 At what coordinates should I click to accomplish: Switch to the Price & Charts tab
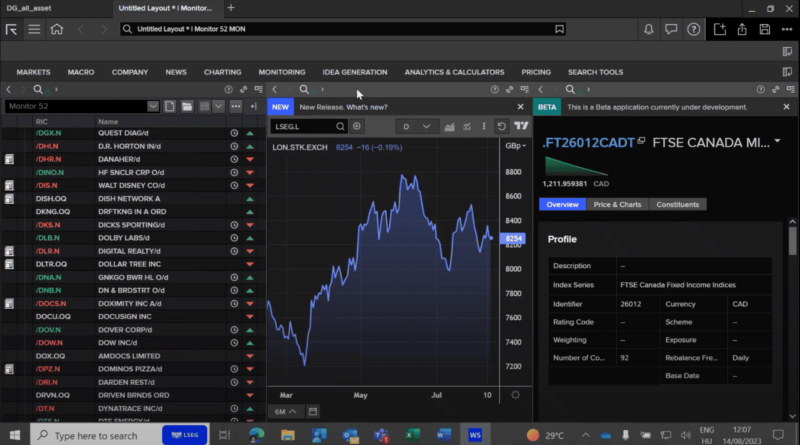pyautogui.click(x=617, y=205)
